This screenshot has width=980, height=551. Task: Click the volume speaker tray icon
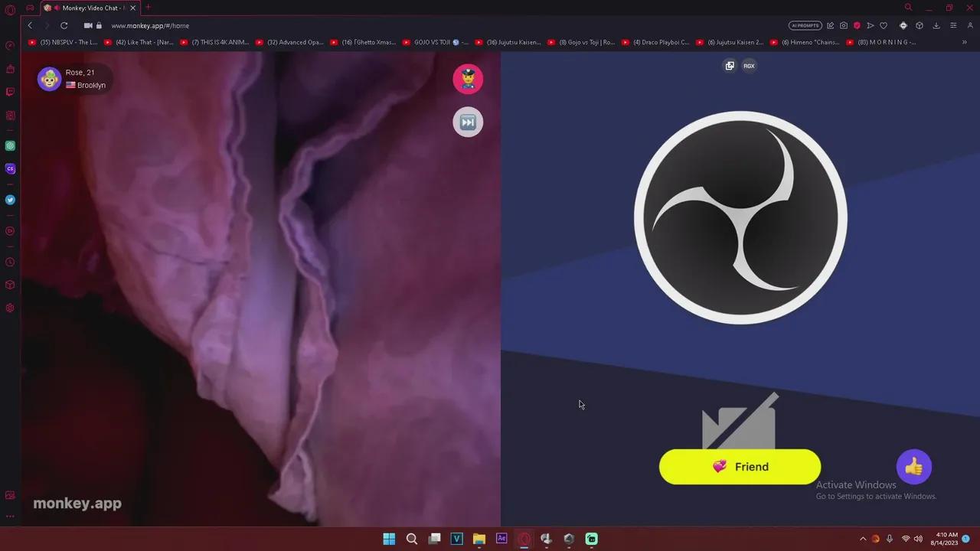coord(918,539)
